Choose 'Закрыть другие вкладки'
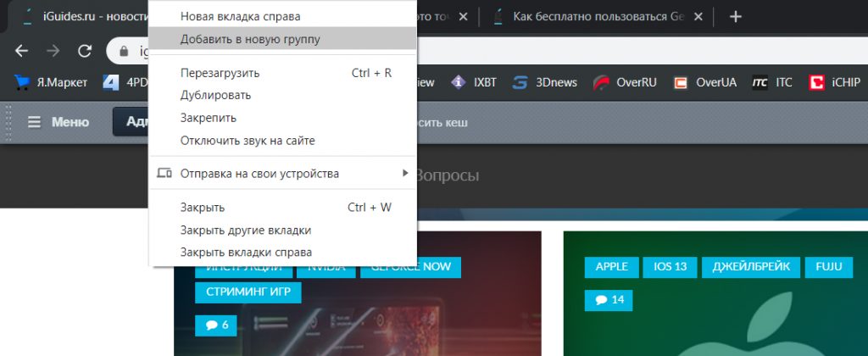The height and width of the screenshot is (356, 868). [283, 230]
